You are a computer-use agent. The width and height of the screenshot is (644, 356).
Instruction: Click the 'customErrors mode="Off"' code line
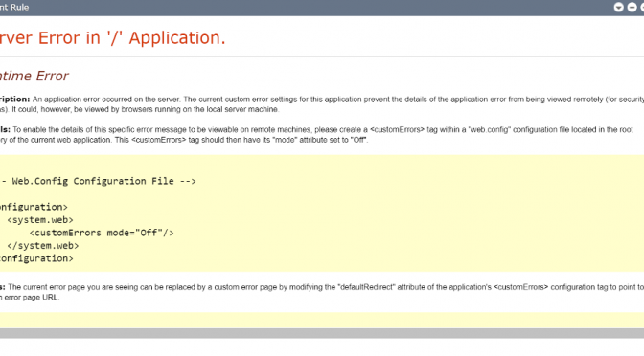102,233
